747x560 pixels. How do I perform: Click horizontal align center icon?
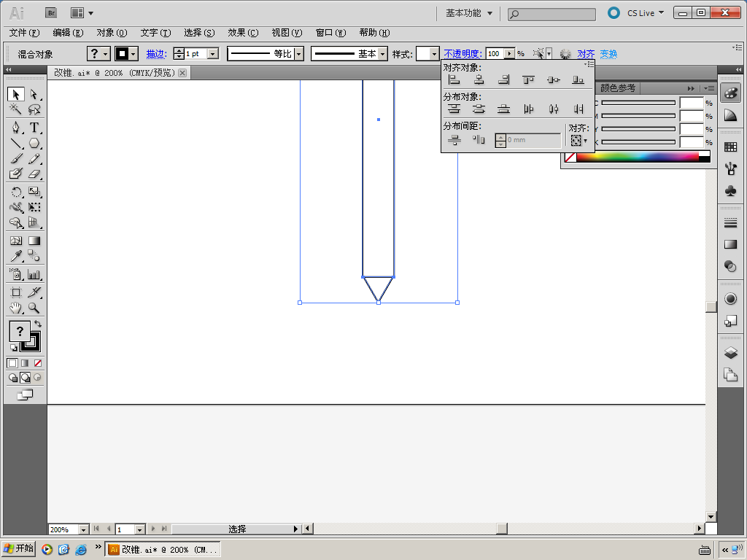[479, 80]
